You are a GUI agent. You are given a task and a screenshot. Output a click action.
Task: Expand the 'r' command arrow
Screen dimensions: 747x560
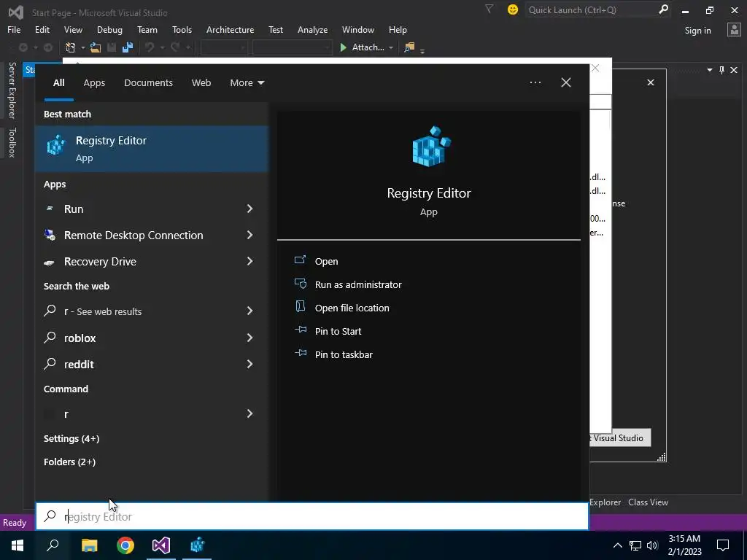pos(249,413)
